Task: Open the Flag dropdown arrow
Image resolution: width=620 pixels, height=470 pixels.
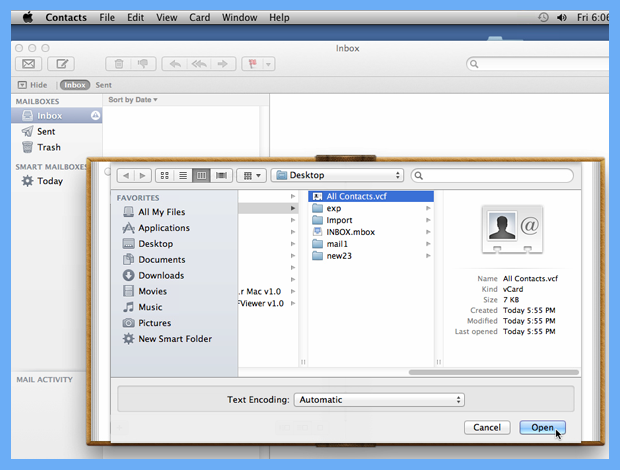Action: coord(268,64)
